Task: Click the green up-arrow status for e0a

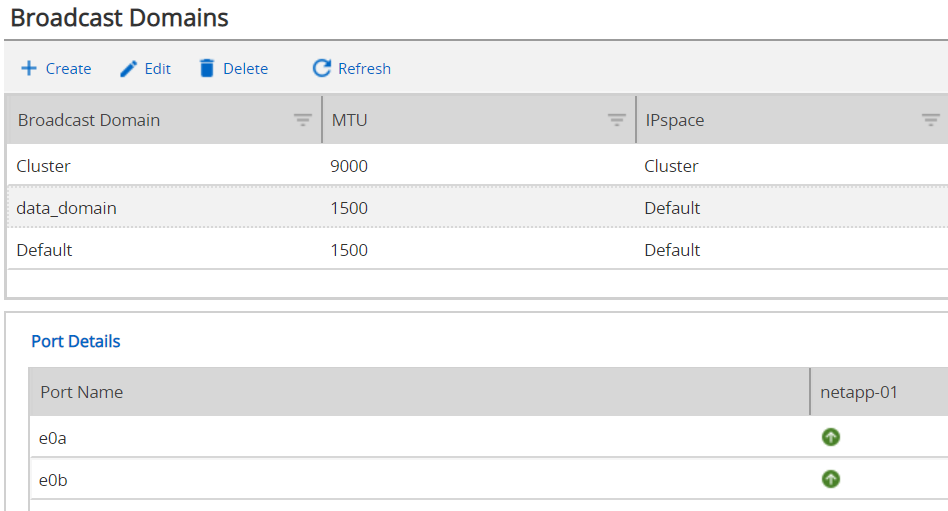Action: [830, 437]
